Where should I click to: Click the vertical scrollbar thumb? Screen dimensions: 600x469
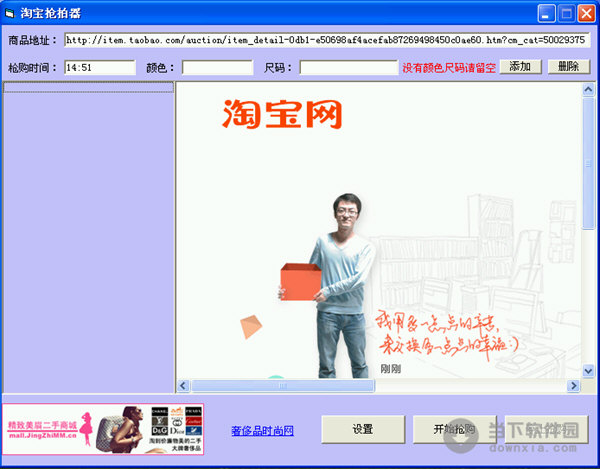[x=588, y=163]
